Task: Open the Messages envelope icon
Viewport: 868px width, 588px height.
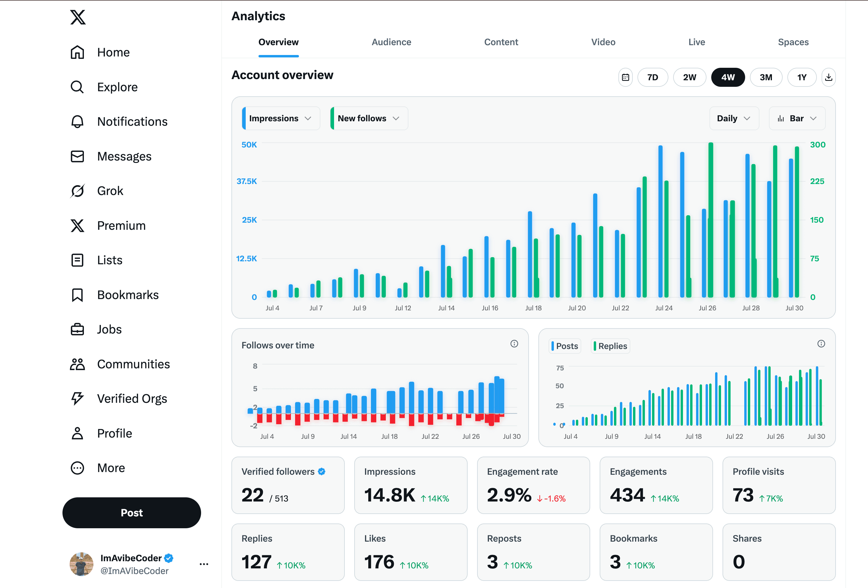Action: pos(77,156)
